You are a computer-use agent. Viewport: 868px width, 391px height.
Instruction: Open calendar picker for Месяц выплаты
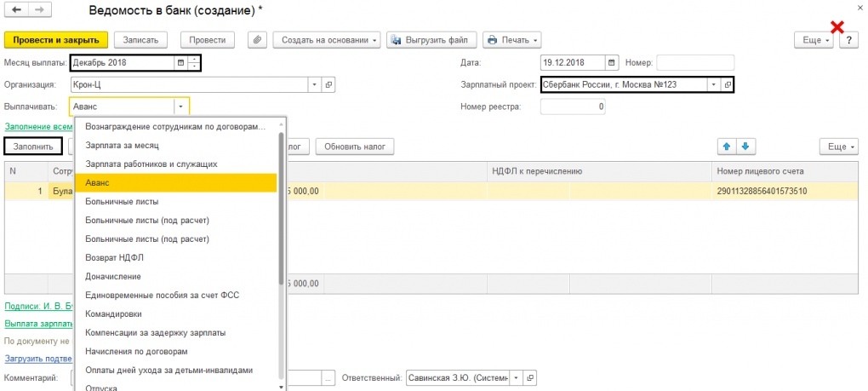coord(180,62)
